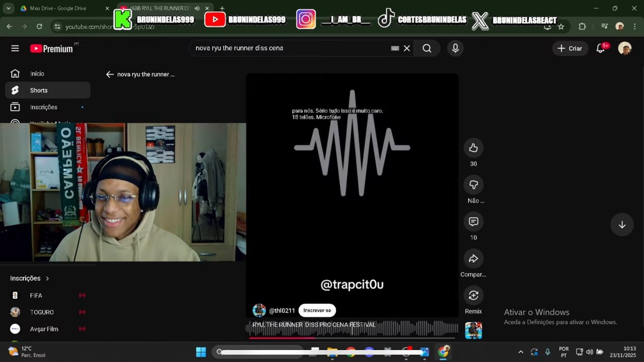Viewport: 644px width, 362px height.
Task: Go to the YouTube Premium home logo
Action: (51, 49)
